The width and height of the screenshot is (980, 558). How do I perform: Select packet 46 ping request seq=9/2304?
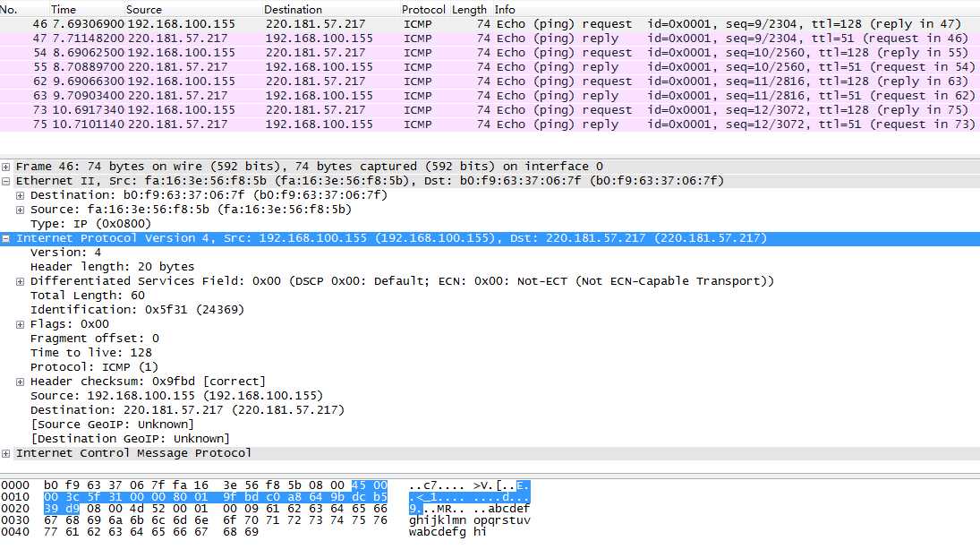[x=490, y=24]
